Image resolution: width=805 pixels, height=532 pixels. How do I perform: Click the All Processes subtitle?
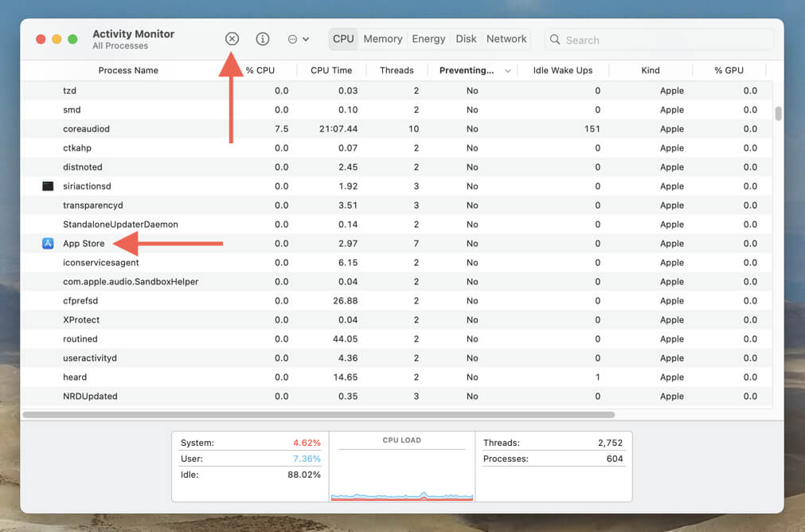click(x=120, y=45)
